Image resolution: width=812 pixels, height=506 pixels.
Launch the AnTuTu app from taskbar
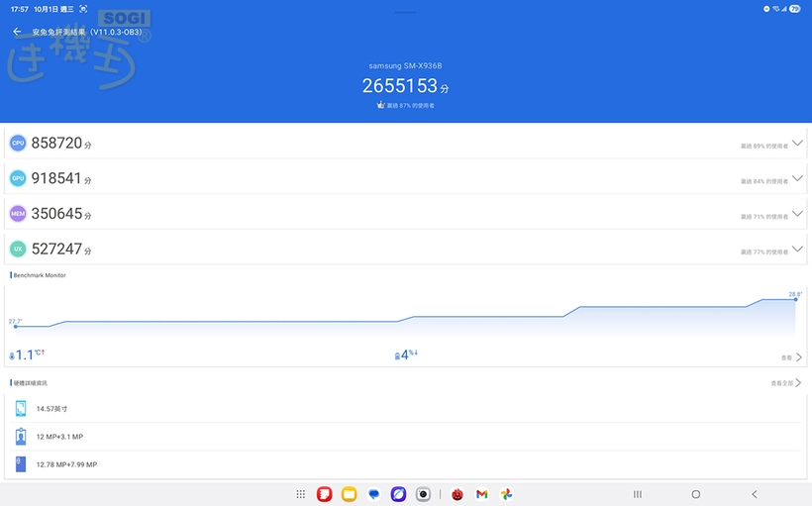point(457,494)
